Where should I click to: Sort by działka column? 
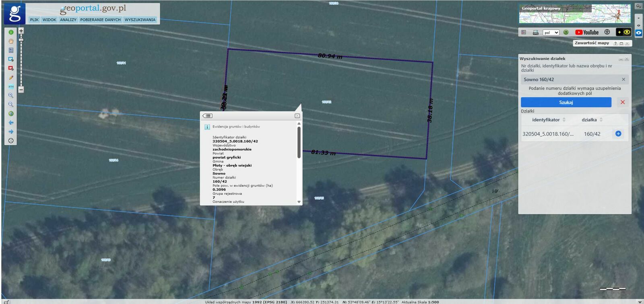(x=592, y=120)
